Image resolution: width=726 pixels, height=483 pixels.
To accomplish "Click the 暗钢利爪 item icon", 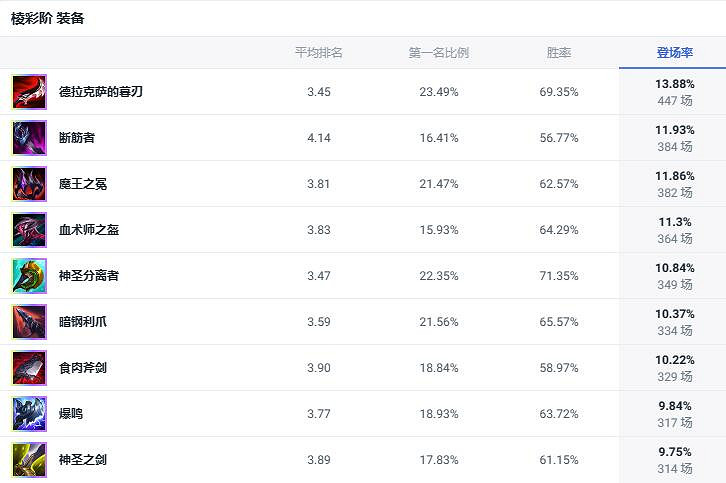I will 29,322.
